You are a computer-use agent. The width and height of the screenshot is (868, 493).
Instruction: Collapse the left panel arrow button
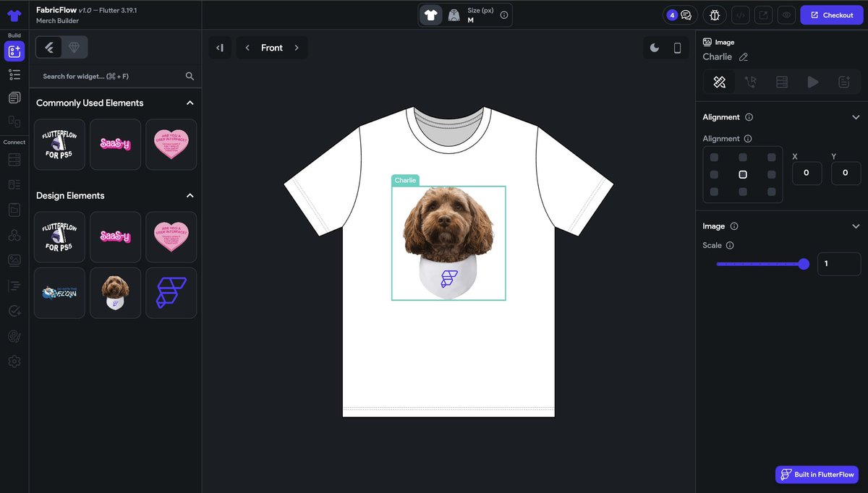[x=220, y=48]
